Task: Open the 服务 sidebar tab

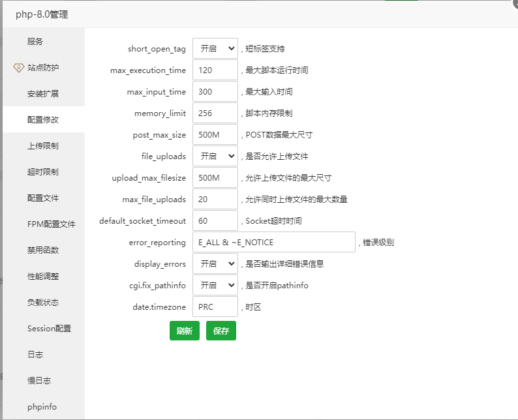Action: (x=35, y=42)
